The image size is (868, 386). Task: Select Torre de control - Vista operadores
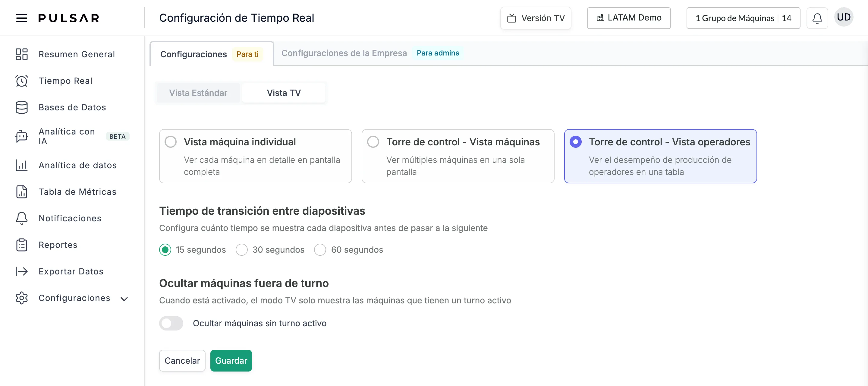point(660,156)
